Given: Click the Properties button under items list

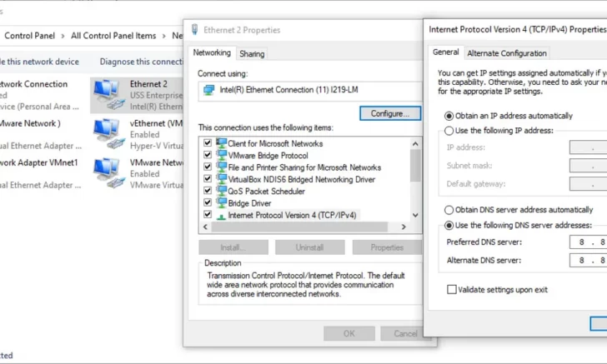Looking at the screenshot, I should [387, 247].
